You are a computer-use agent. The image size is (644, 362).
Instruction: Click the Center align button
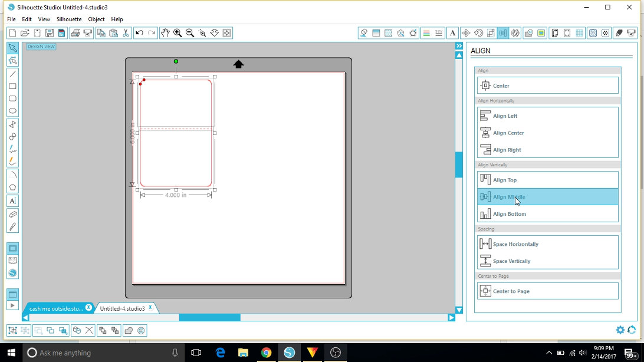547,85
